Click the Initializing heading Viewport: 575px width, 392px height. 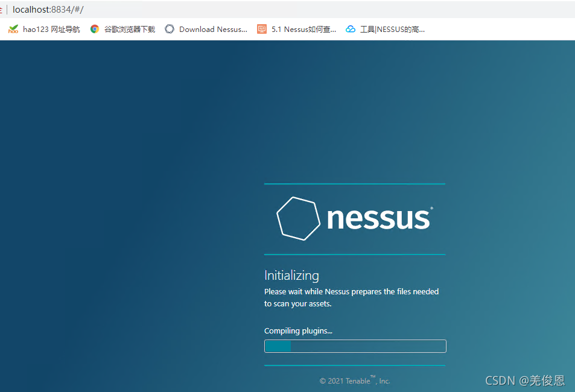click(x=291, y=276)
